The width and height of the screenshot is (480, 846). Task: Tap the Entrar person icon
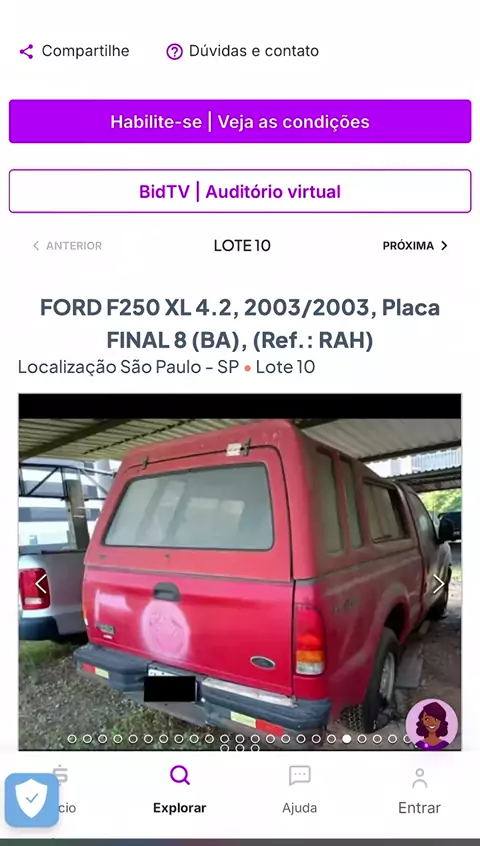pyautogui.click(x=420, y=778)
